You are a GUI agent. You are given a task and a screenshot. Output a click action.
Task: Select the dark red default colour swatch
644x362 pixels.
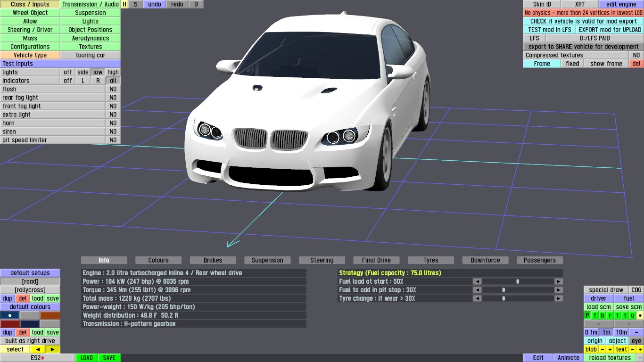click(10, 324)
